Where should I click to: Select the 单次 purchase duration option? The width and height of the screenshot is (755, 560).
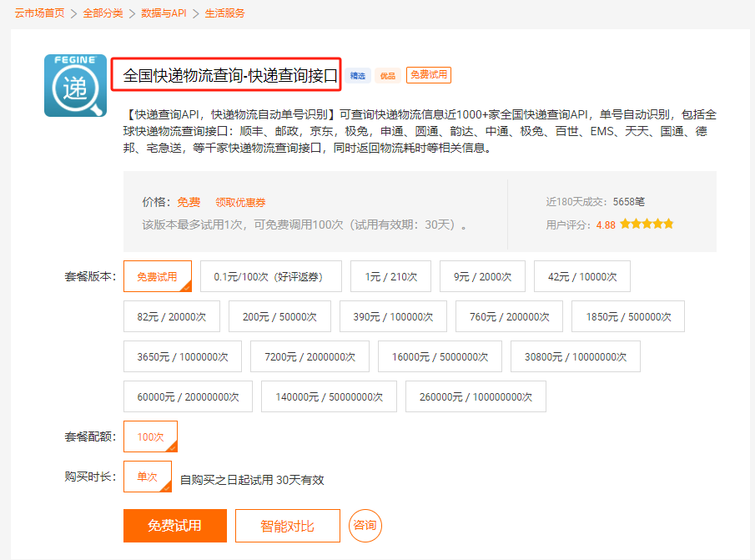[x=148, y=477]
